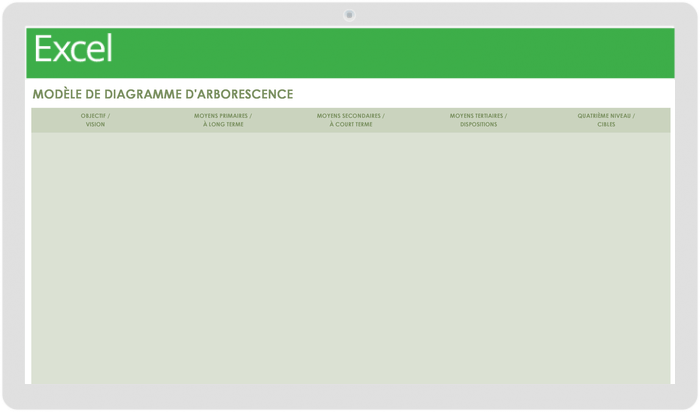Click the empty area below Moyens tertiaires
The width and height of the screenshot is (700, 412).
click(478, 258)
